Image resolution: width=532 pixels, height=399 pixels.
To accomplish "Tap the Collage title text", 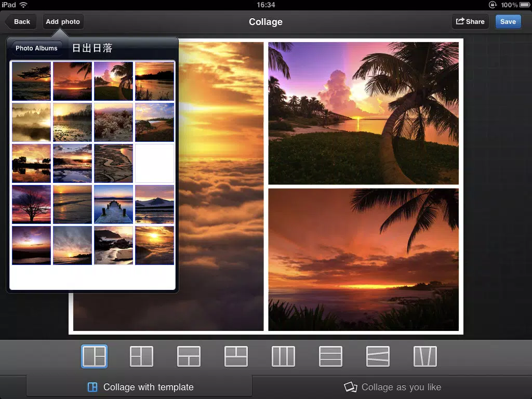I will click(x=265, y=22).
